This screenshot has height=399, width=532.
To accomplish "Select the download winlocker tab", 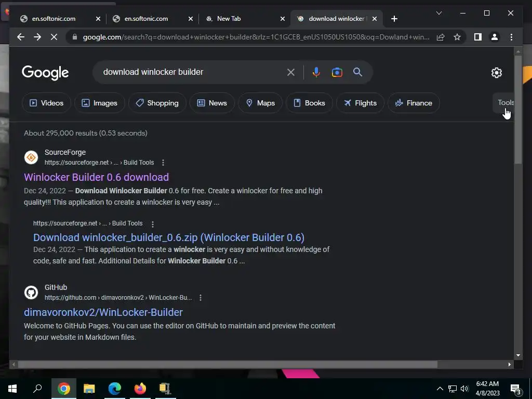I will pos(336,19).
